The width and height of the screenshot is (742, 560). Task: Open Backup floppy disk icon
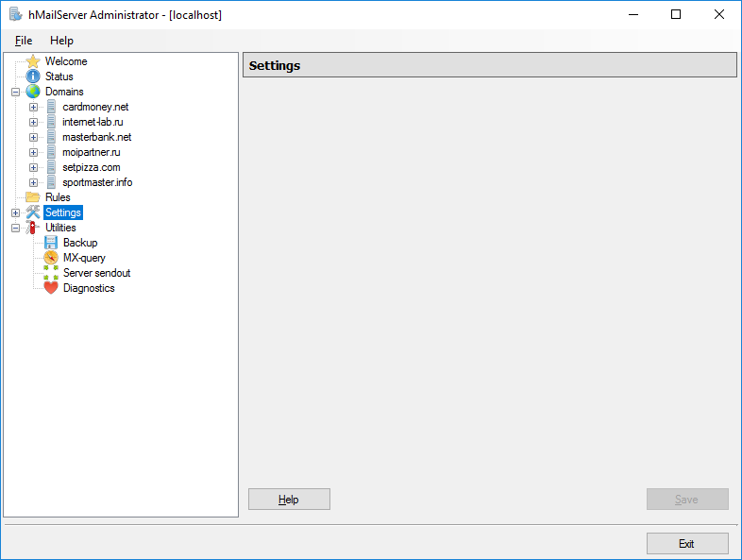click(x=51, y=243)
